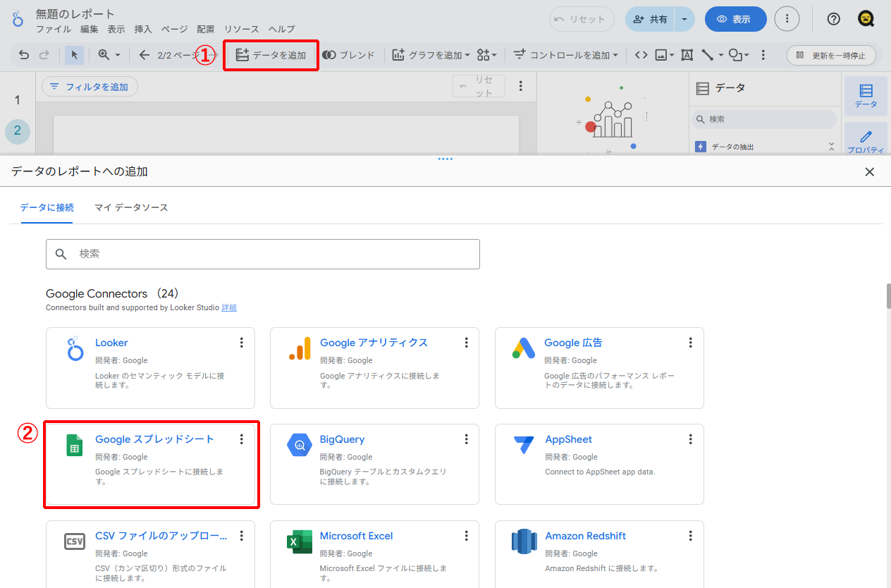Switch to the マイ データソース tab
Image resolution: width=891 pixels, height=588 pixels.
coord(131,207)
